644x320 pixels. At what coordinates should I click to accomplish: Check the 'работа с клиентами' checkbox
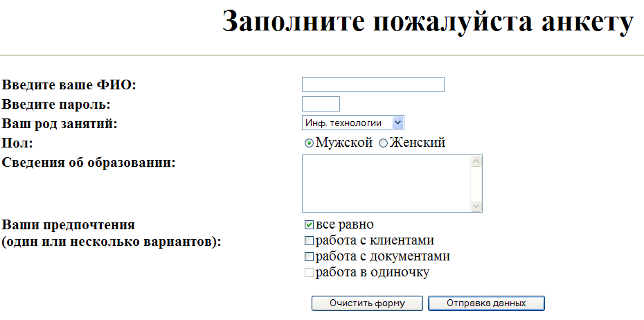pyautogui.click(x=309, y=241)
